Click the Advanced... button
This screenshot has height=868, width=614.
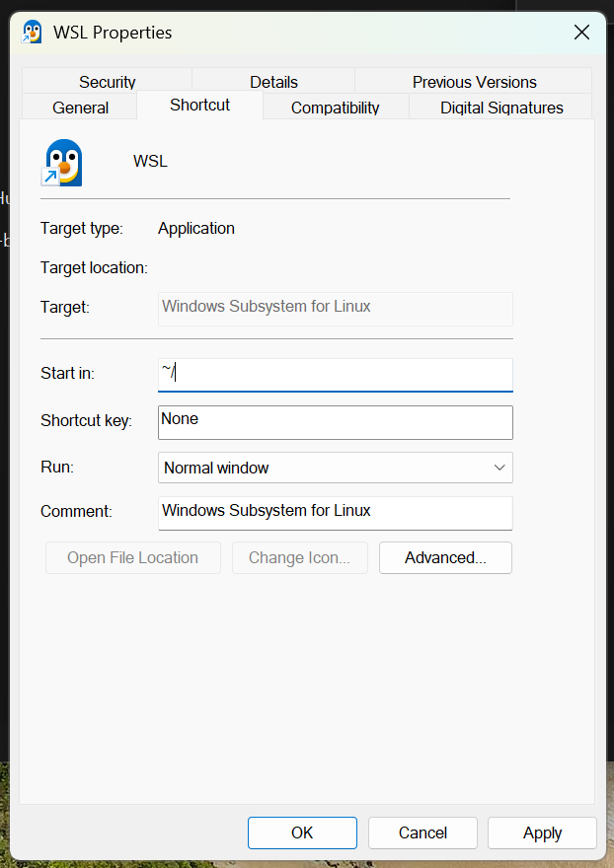(445, 557)
